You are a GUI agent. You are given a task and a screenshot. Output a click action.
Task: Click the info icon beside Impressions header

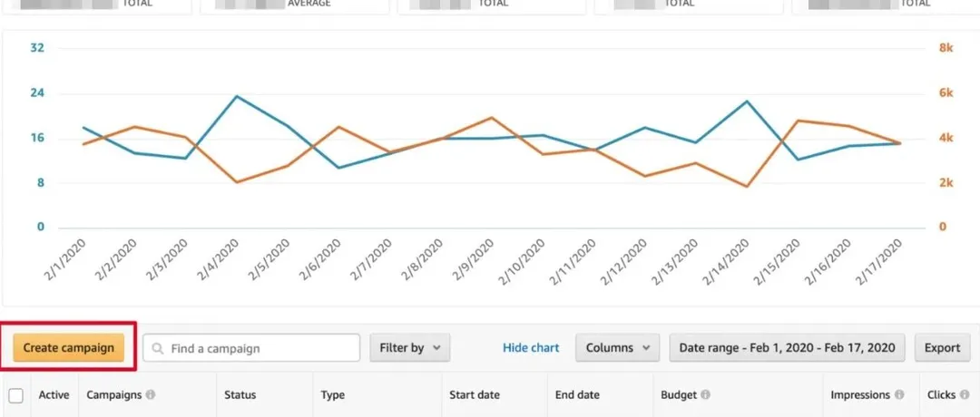click(x=899, y=395)
